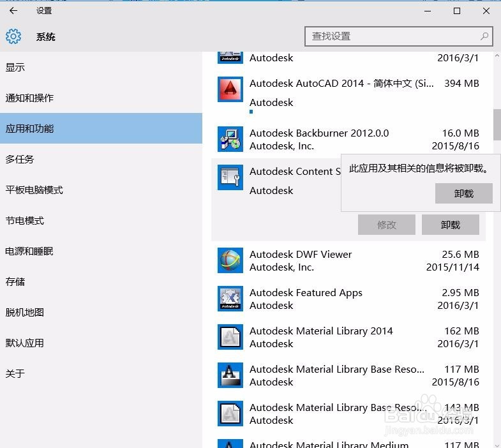Go to 电源和睡眠 settings

(x=101, y=251)
